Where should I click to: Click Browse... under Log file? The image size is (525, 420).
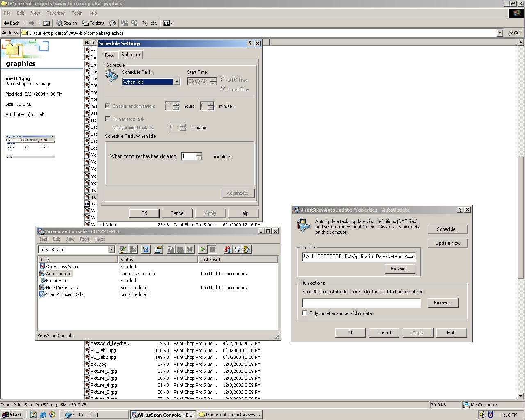click(x=399, y=269)
